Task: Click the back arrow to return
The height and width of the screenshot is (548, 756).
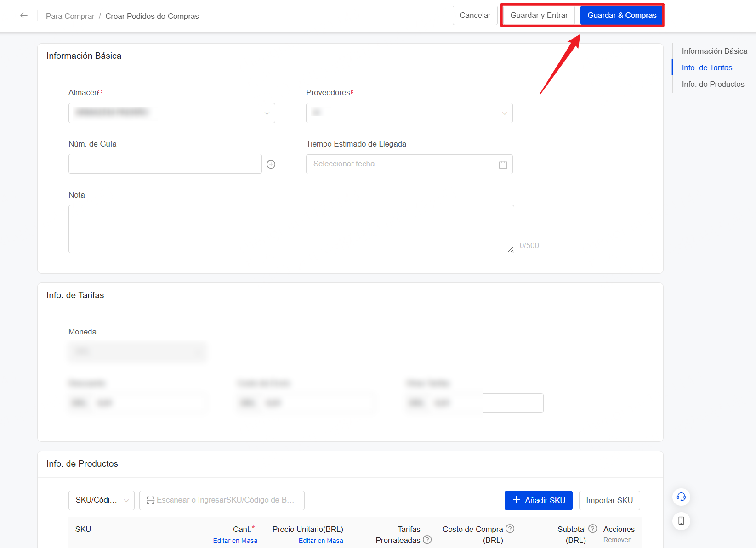Action: 23,15
